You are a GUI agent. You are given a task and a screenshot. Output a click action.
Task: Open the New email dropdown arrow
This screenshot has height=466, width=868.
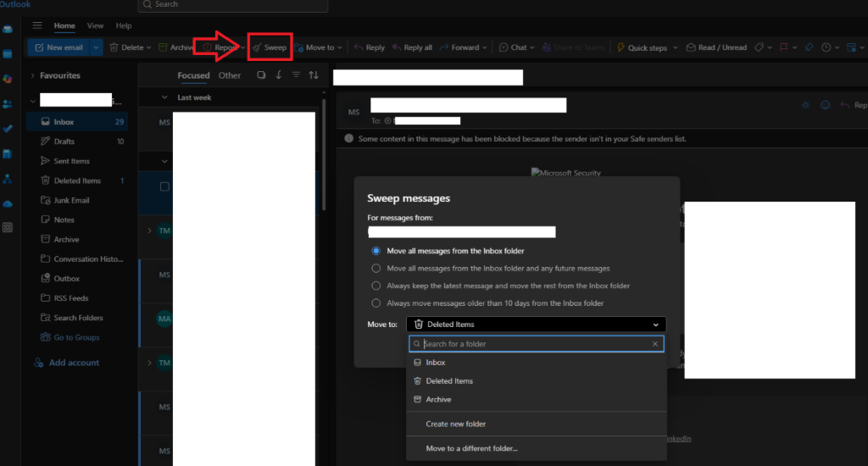tap(96, 47)
